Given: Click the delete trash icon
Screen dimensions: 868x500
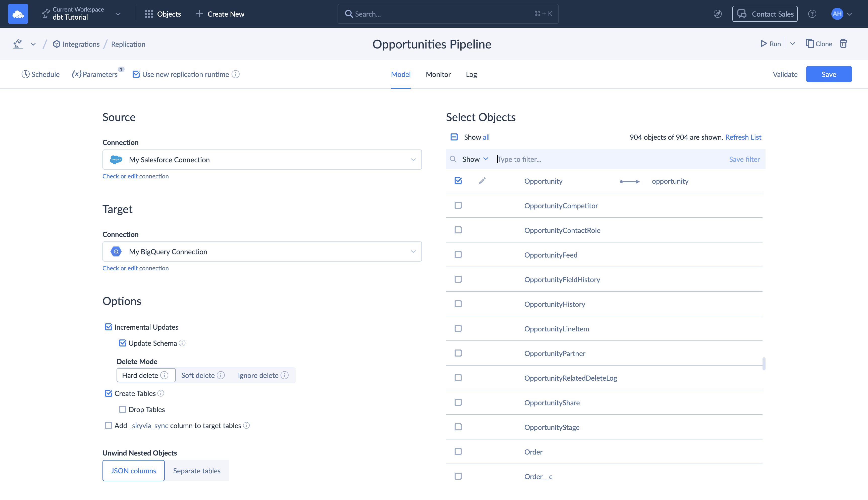Looking at the screenshot, I should pyautogui.click(x=843, y=43).
